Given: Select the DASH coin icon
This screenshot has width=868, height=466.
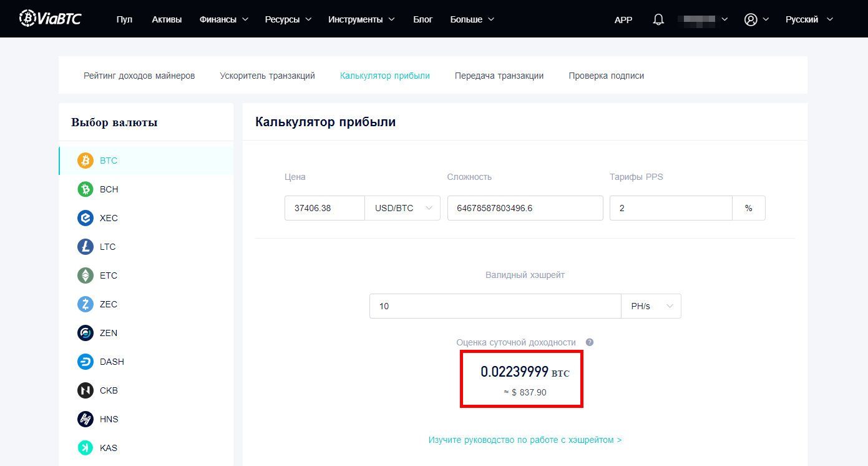Looking at the screenshot, I should [85, 362].
